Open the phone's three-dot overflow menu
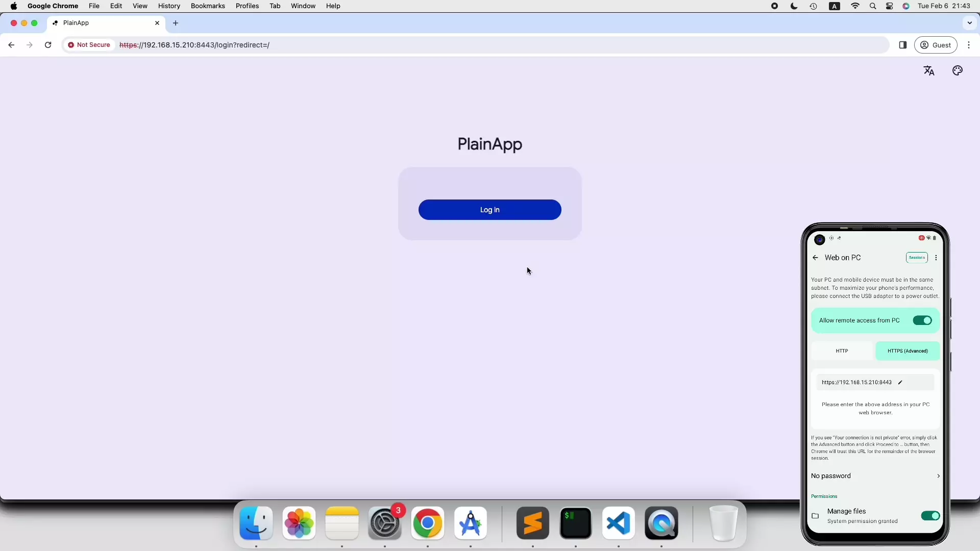Viewport: 980px width, 551px height. (x=936, y=258)
